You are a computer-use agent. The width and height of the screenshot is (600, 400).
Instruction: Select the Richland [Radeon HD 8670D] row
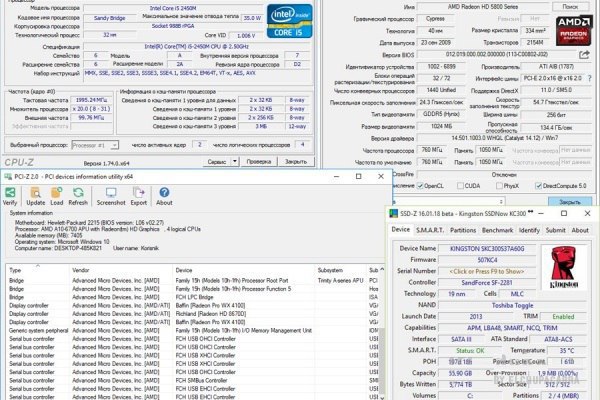pos(192,314)
